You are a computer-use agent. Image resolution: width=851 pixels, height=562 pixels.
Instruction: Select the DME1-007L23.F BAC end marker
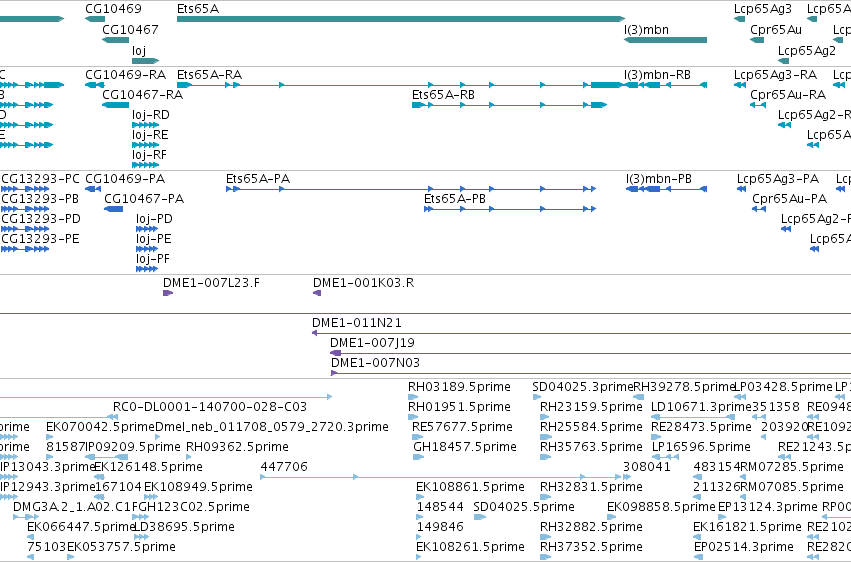[x=168, y=293]
